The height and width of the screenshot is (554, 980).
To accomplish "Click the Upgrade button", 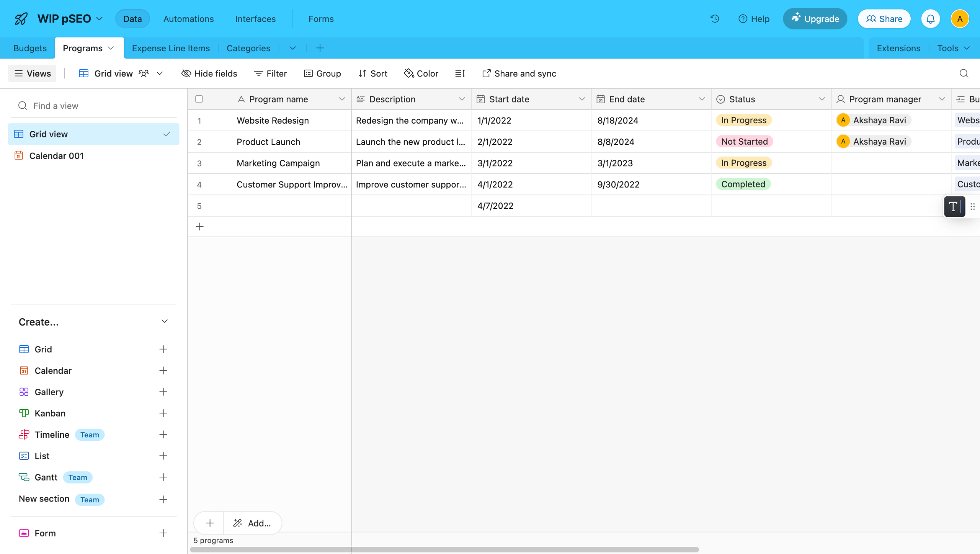I will [x=815, y=19].
